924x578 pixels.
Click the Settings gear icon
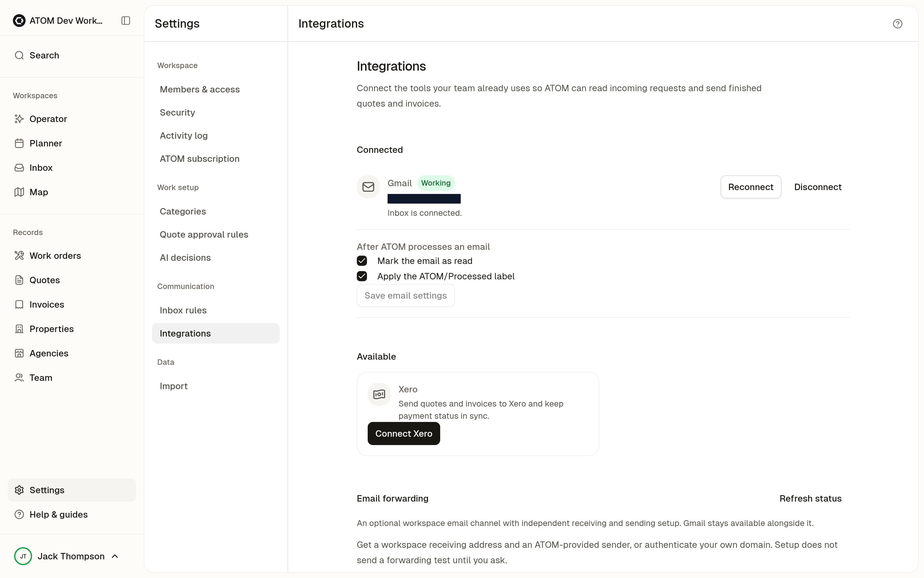point(19,490)
